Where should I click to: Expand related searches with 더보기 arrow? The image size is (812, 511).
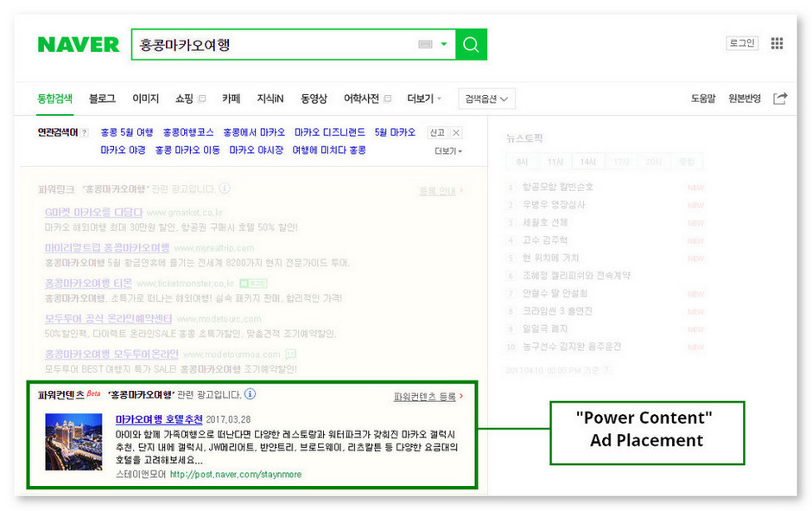(x=448, y=150)
